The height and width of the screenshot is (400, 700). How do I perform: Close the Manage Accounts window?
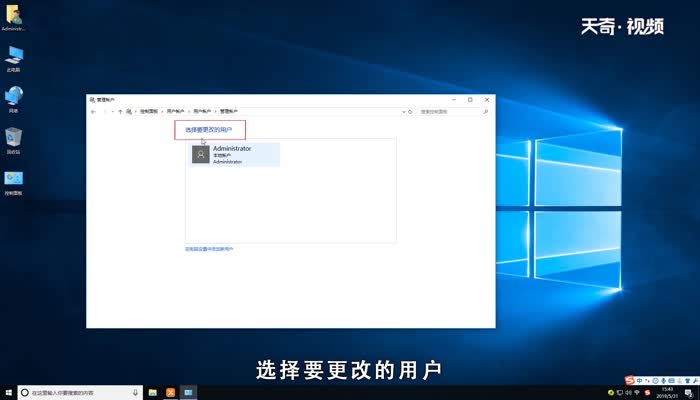487,100
